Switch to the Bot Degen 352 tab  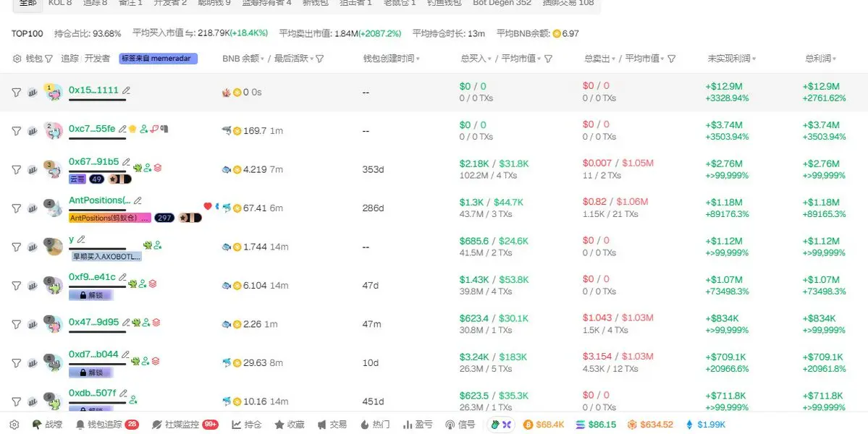pos(502,3)
